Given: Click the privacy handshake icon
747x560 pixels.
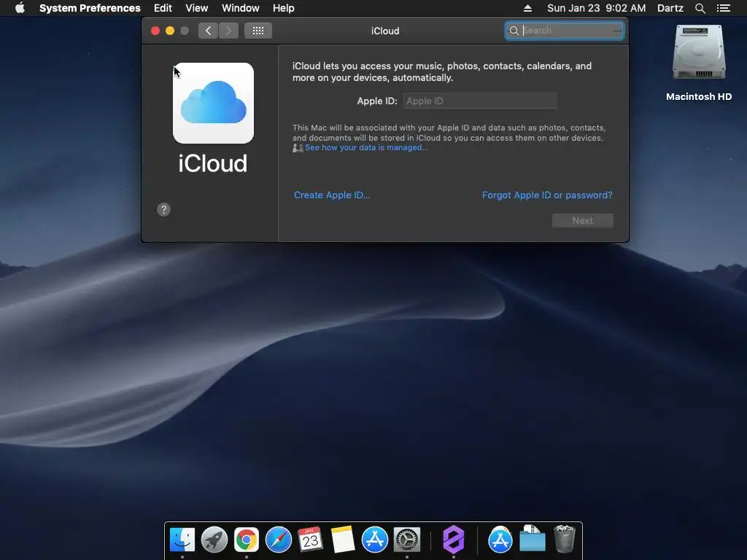Looking at the screenshot, I should (x=298, y=148).
